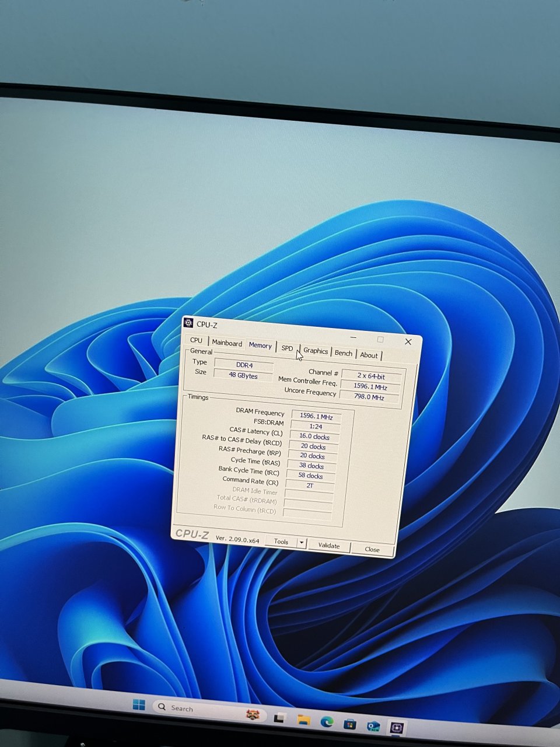560x747 pixels.
Task: Open the Outlook app in the taskbar
Action: click(x=373, y=727)
